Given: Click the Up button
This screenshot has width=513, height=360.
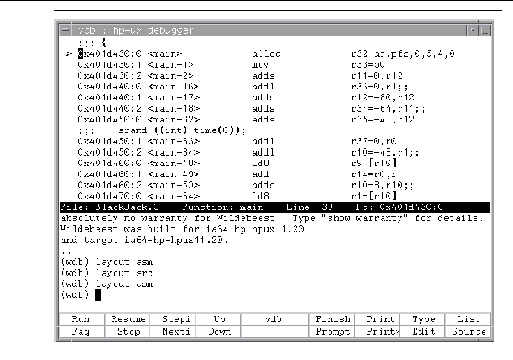Looking at the screenshot, I should (x=218, y=319).
